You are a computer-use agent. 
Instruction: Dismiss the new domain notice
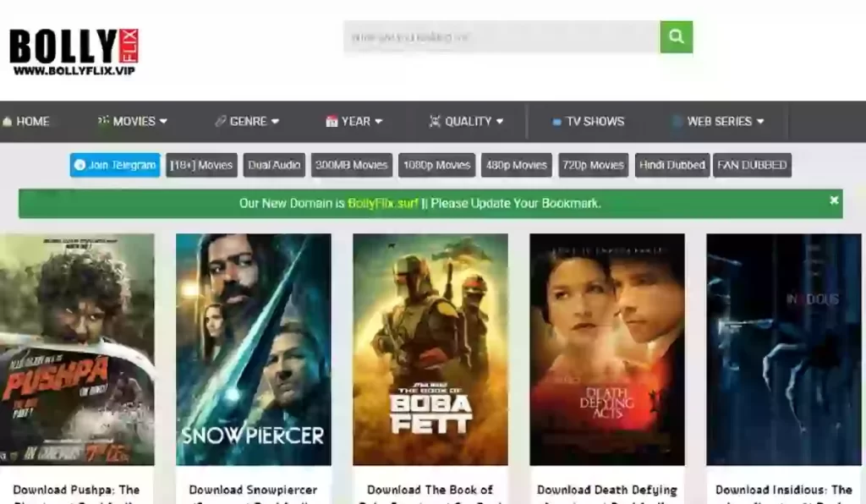pyautogui.click(x=834, y=201)
